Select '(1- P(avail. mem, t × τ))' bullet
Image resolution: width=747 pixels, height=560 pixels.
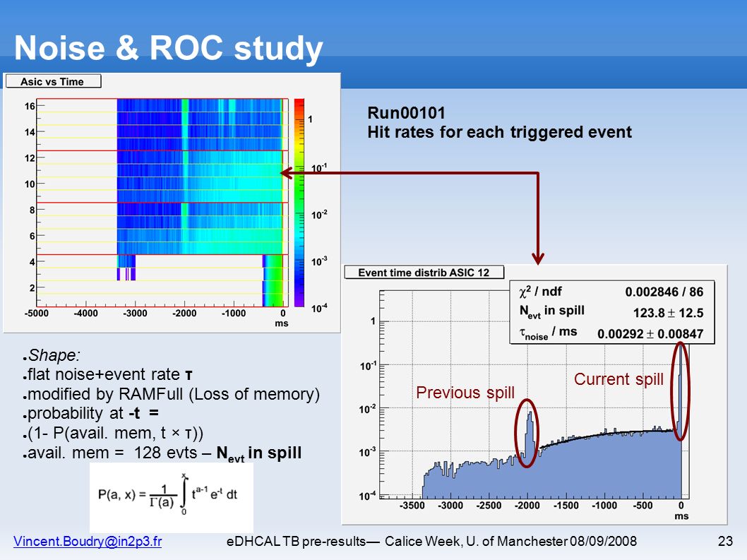pyautogui.click(x=114, y=433)
